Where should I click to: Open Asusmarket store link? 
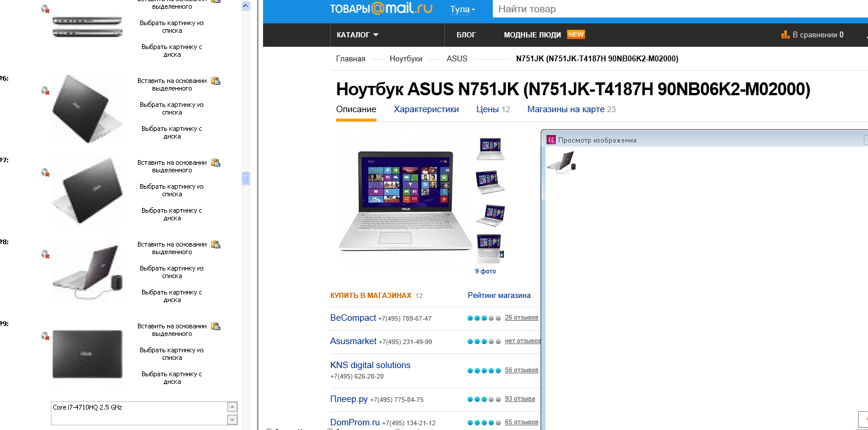354,341
